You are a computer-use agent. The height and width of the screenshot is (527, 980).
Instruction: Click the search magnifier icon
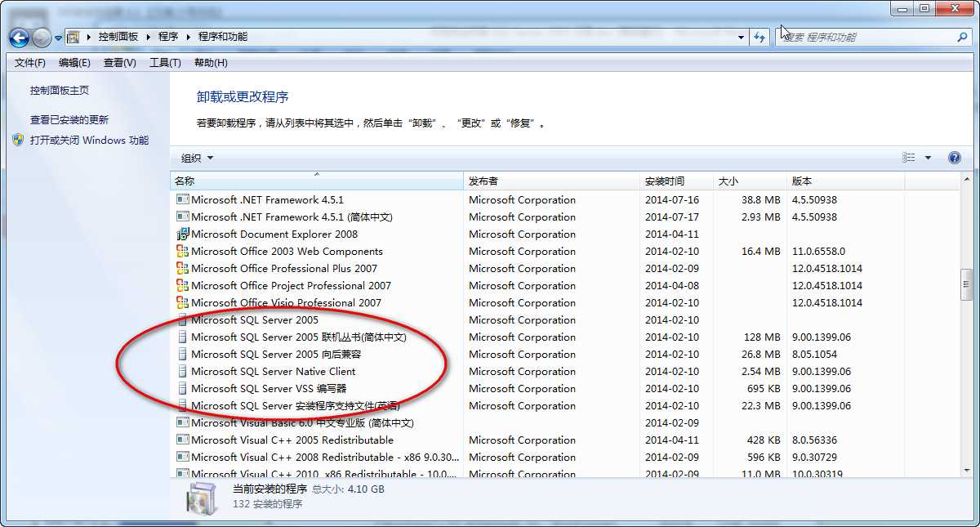(x=962, y=37)
